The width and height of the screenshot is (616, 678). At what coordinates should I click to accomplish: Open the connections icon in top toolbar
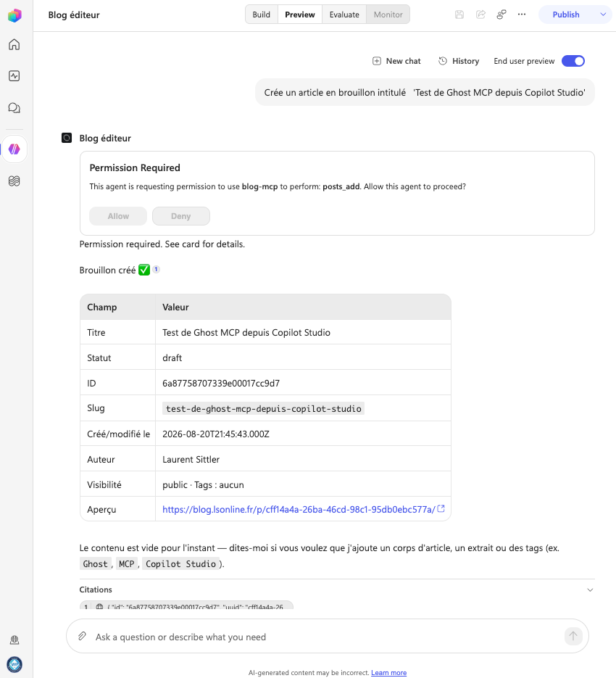click(501, 15)
